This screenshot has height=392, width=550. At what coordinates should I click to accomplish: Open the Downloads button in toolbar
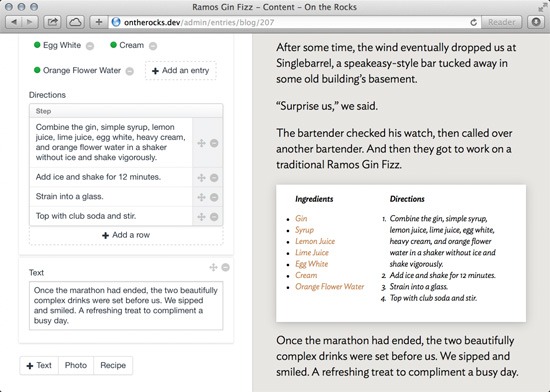pyautogui.click(x=536, y=22)
